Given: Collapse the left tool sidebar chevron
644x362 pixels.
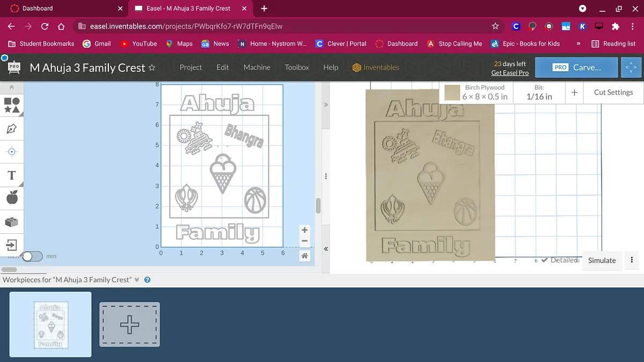Looking at the screenshot, I should pos(12,87).
